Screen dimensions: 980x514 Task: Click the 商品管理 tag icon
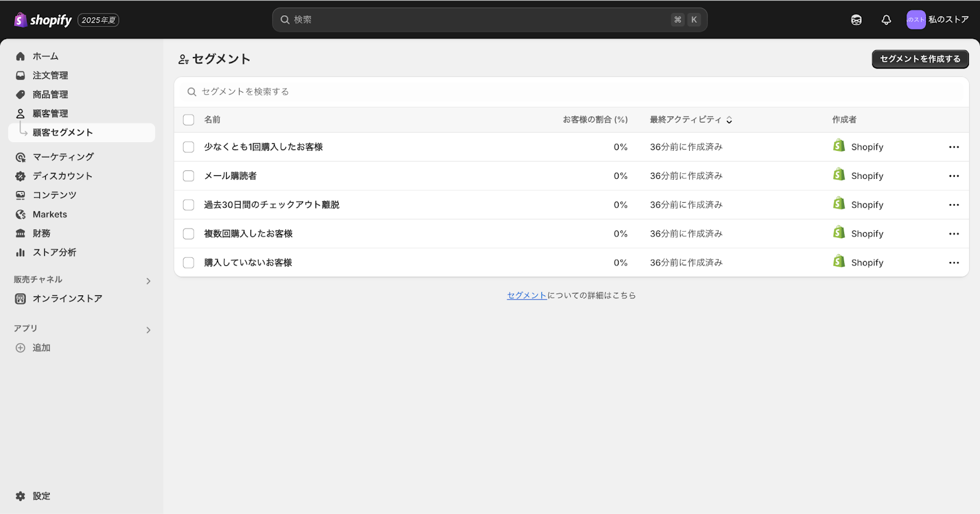(x=20, y=94)
